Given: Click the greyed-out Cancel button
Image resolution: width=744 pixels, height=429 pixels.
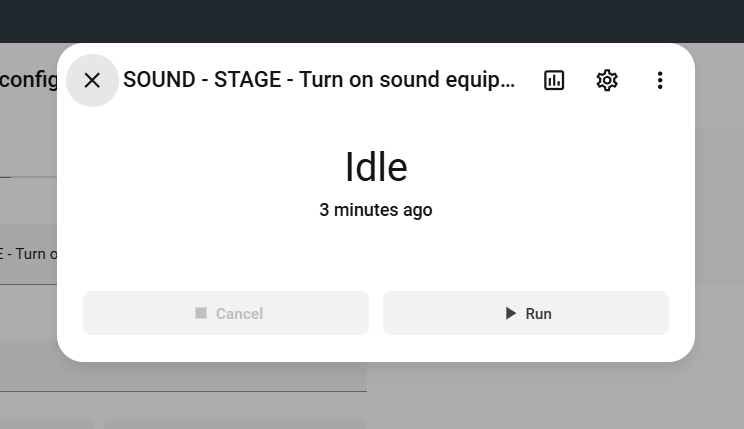Looking at the screenshot, I should (226, 313).
